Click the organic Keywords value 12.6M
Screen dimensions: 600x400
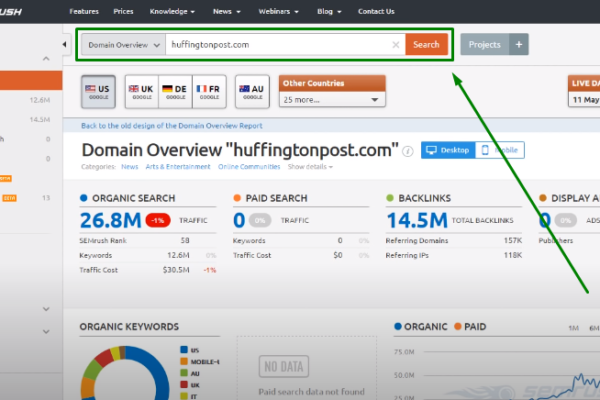click(x=178, y=255)
